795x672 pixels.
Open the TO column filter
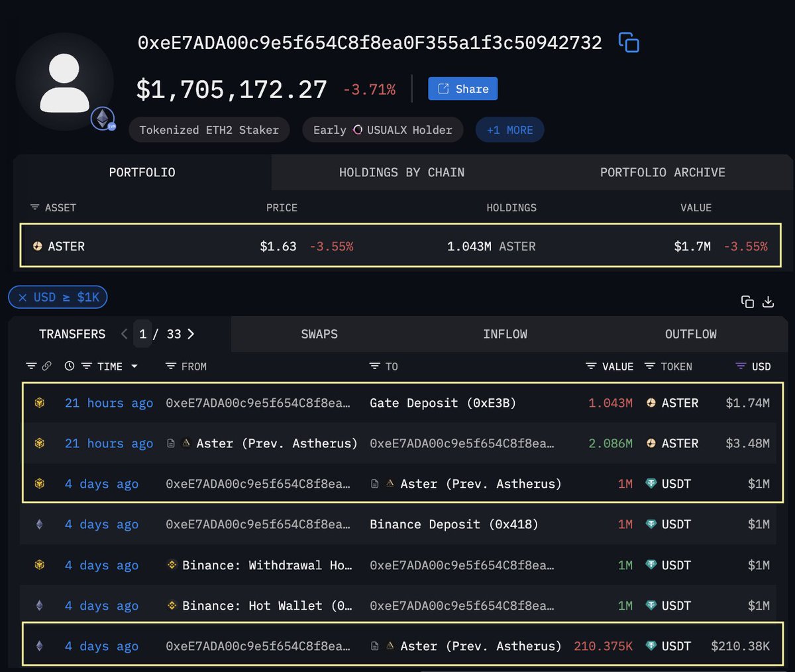(x=375, y=366)
